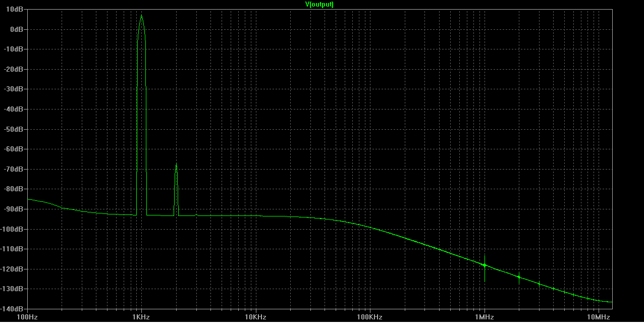Click the -60dB axis label

coord(15,149)
